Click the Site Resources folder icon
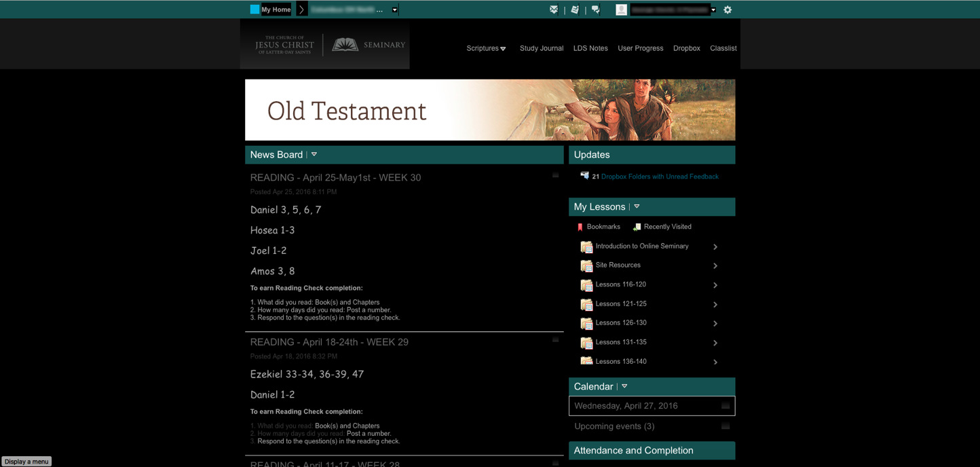The height and width of the screenshot is (467, 980). point(586,266)
